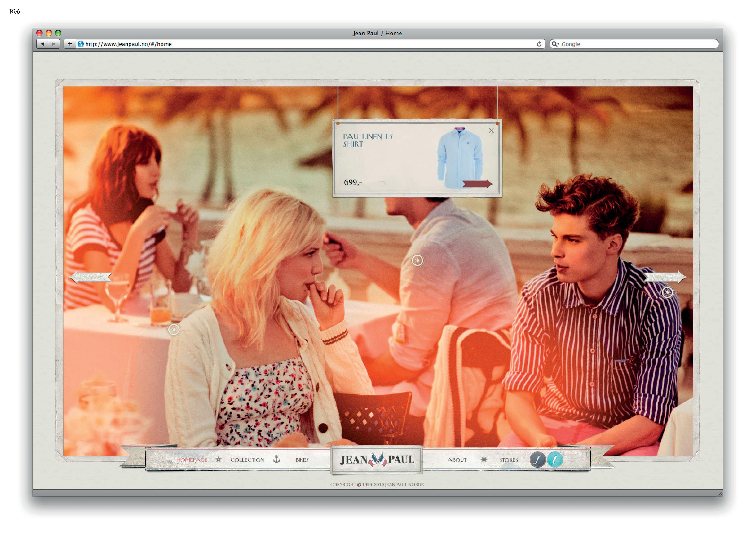756x535 pixels.
Task: Go to the About page link
Action: pyautogui.click(x=457, y=460)
